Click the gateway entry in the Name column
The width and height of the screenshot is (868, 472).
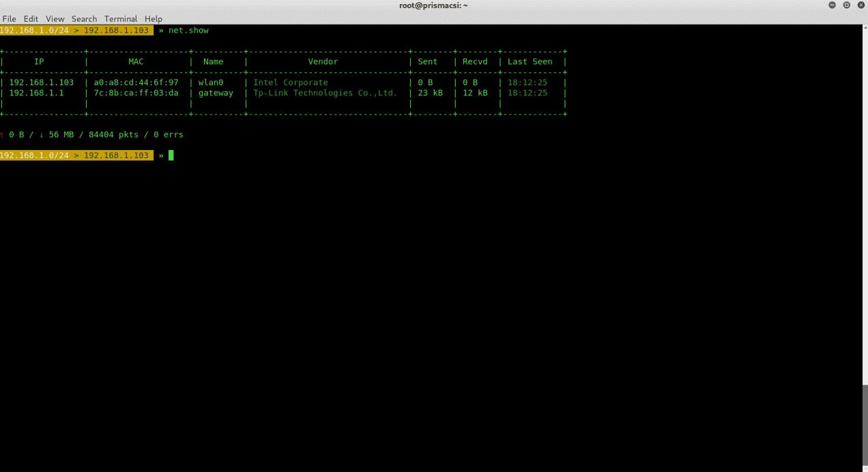click(x=216, y=93)
